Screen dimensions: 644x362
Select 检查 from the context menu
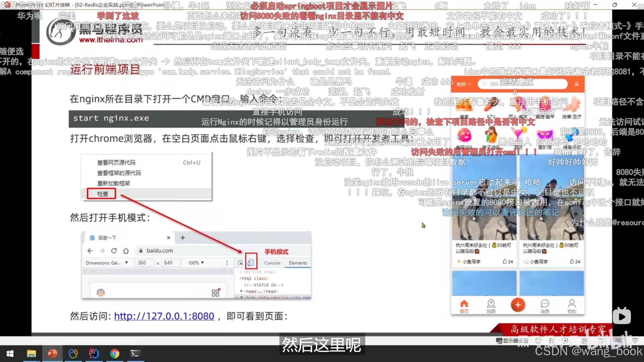102,193
